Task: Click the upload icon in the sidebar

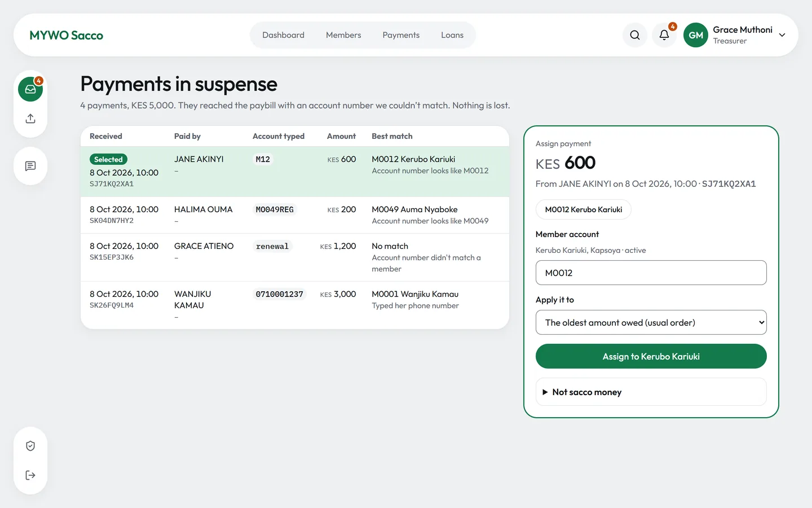Action: [30, 119]
